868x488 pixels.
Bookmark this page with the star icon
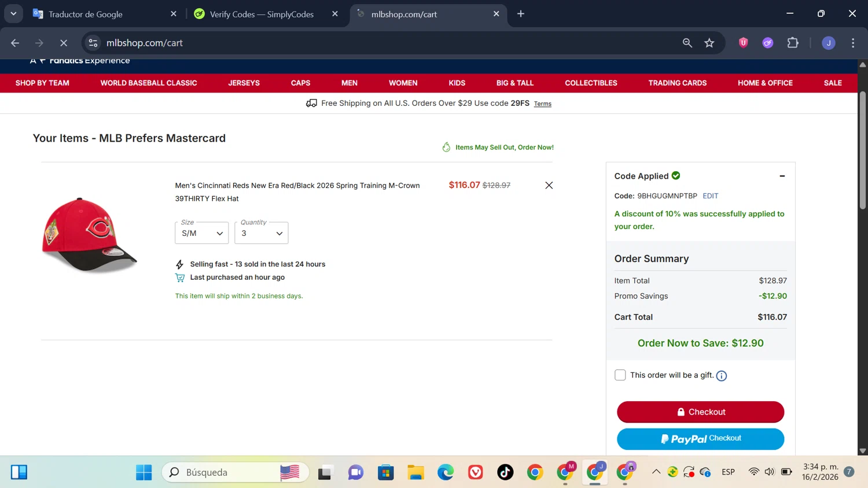pyautogui.click(x=709, y=43)
